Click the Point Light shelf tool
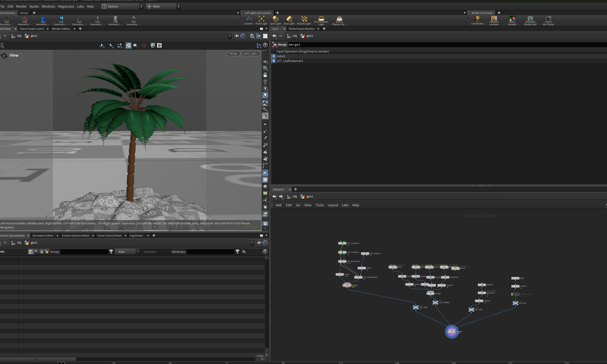The height and width of the screenshot is (364, 607). [x=261, y=20]
